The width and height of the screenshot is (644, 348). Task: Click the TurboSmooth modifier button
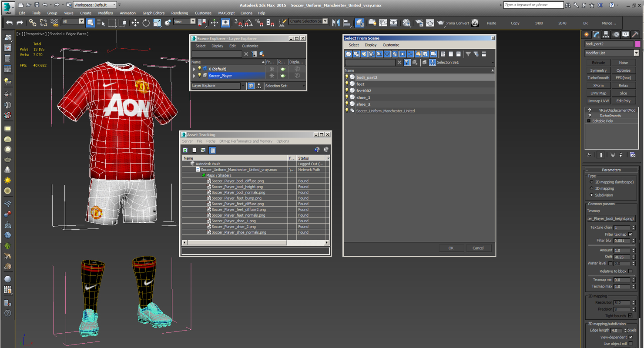coord(598,78)
